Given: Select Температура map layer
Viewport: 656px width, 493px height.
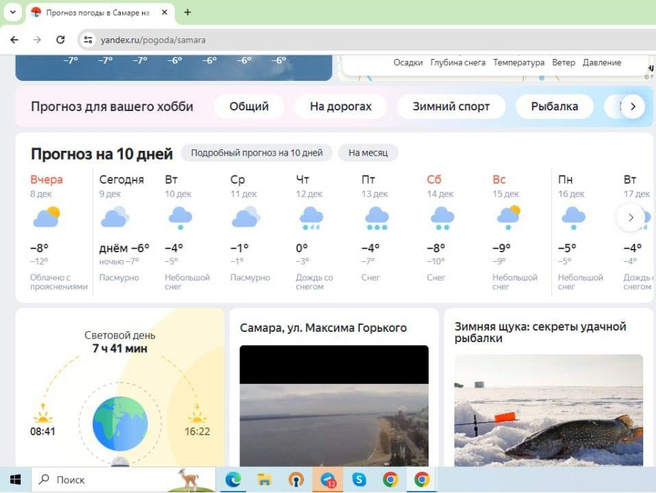Looking at the screenshot, I should click(x=519, y=63).
